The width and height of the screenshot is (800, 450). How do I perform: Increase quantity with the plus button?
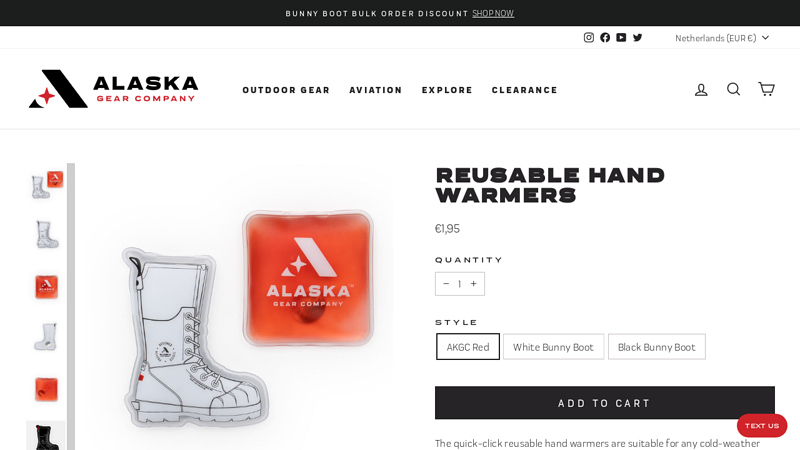pyautogui.click(x=473, y=284)
